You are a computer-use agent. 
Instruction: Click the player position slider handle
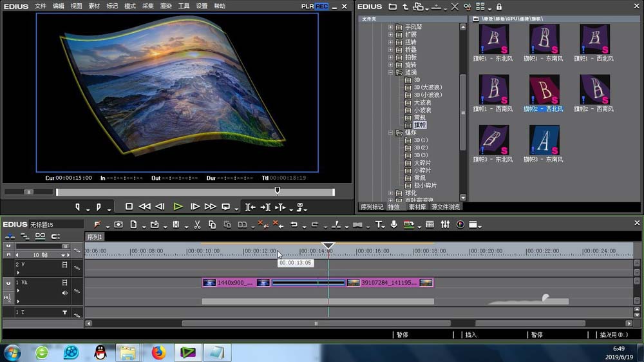tap(277, 190)
